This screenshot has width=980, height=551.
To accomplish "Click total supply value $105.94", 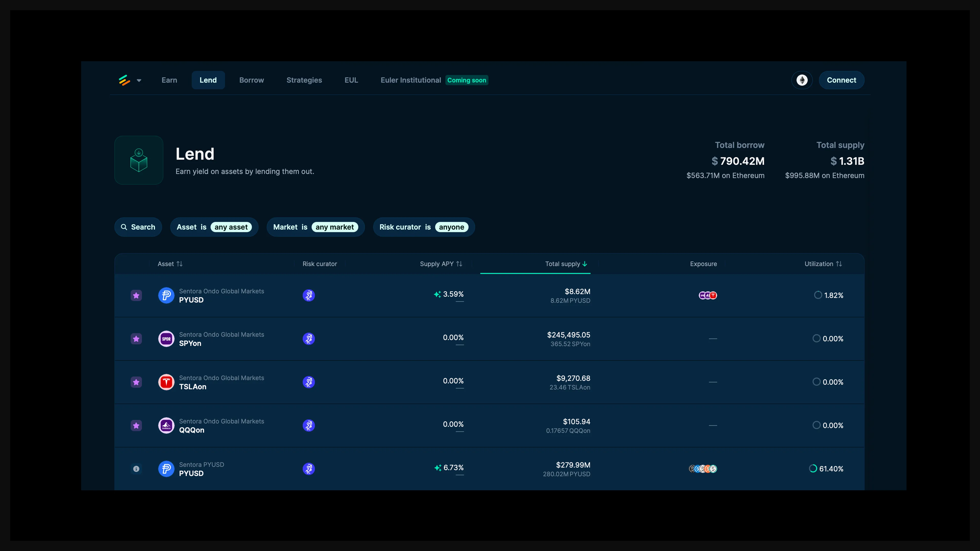I will tap(577, 422).
